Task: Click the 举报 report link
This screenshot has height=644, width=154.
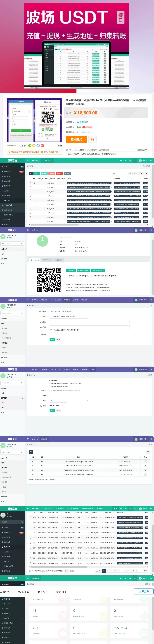Action: coord(60,146)
